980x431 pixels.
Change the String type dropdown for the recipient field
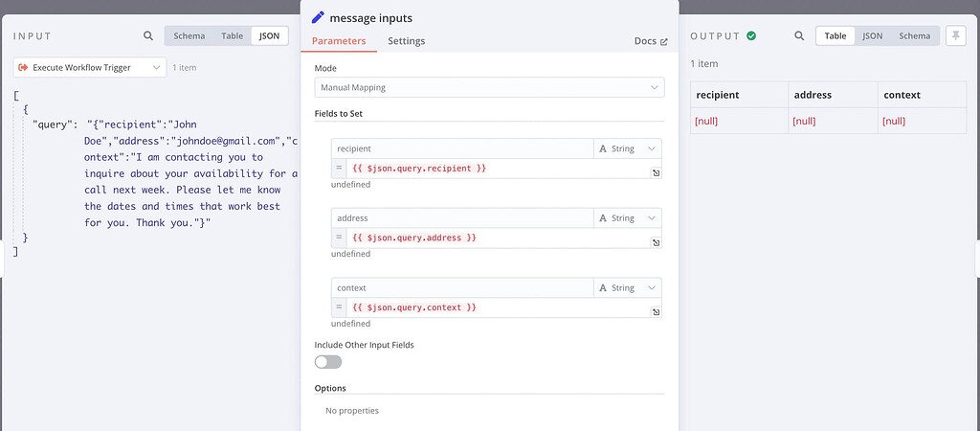(x=627, y=148)
